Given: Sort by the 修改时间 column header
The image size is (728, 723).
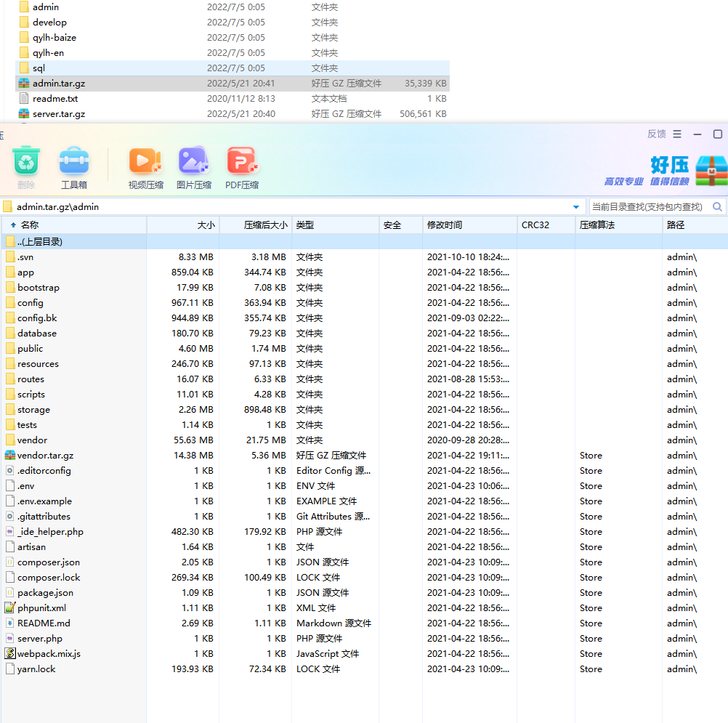Looking at the screenshot, I should pos(445,225).
